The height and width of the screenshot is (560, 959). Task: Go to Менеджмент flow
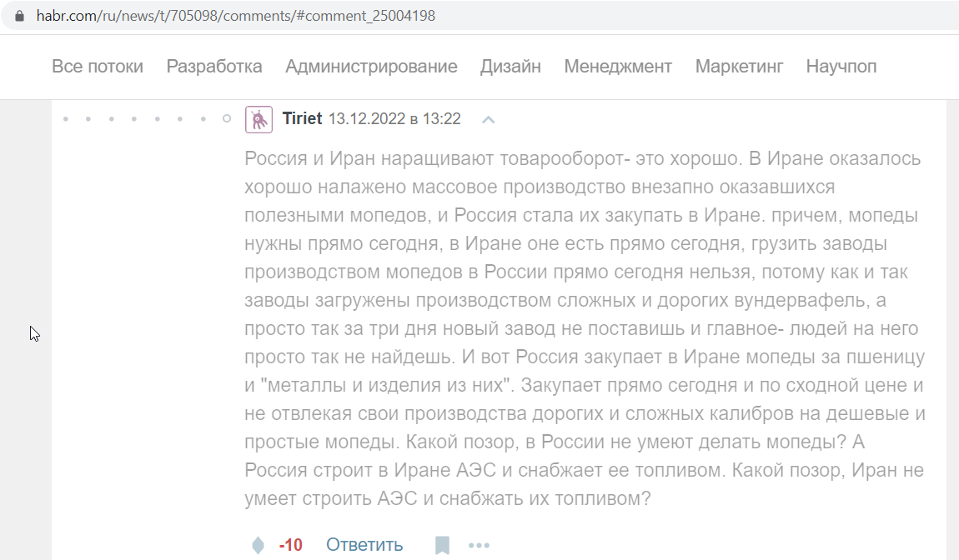pyautogui.click(x=618, y=66)
